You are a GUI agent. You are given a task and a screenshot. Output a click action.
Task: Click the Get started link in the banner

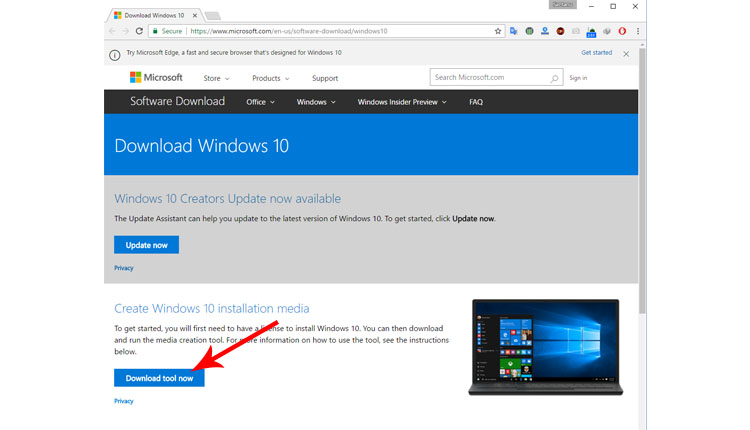596,53
